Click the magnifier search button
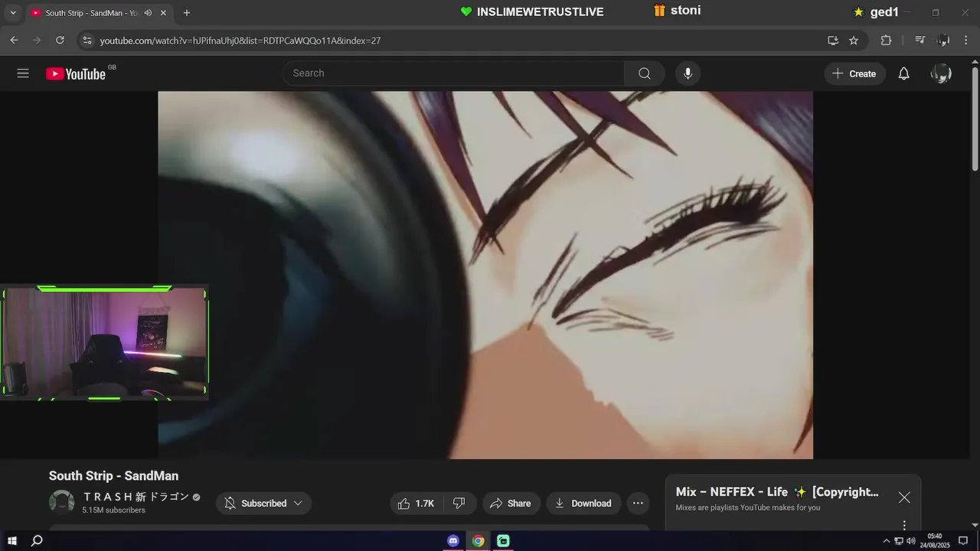This screenshot has height=551, width=980. (645, 73)
